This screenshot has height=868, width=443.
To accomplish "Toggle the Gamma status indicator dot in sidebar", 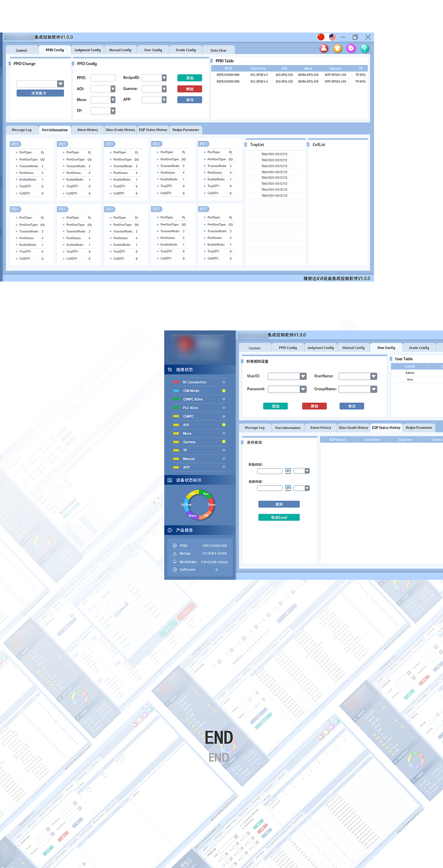I will (x=224, y=442).
